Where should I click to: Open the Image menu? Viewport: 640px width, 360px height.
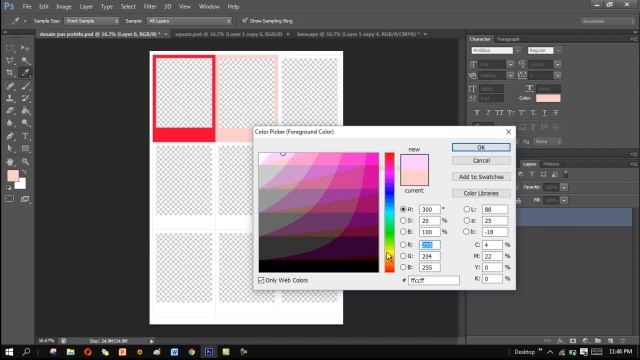coord(64,7)
